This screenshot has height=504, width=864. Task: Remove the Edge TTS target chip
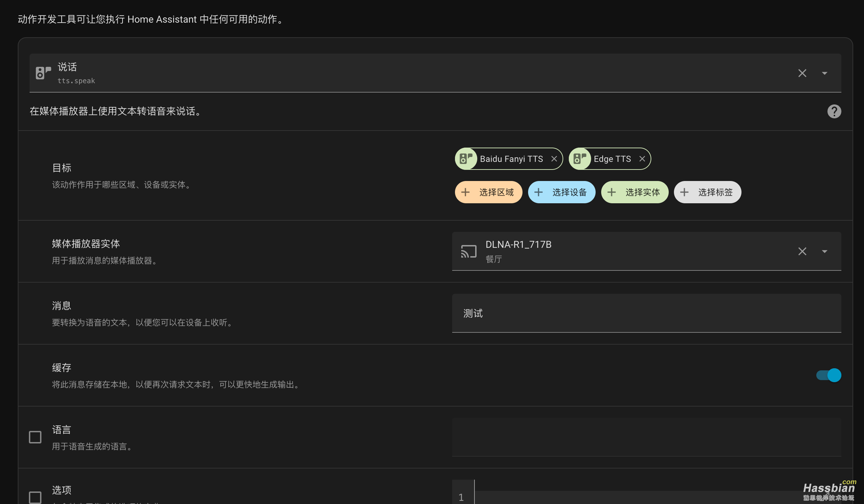642,159
